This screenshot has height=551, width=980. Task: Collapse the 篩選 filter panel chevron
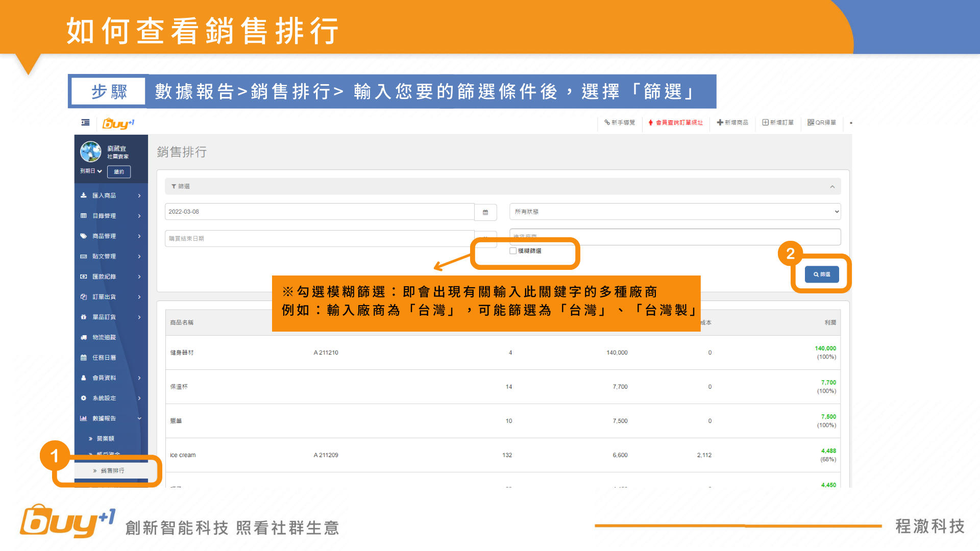click(x=832, y=187)
